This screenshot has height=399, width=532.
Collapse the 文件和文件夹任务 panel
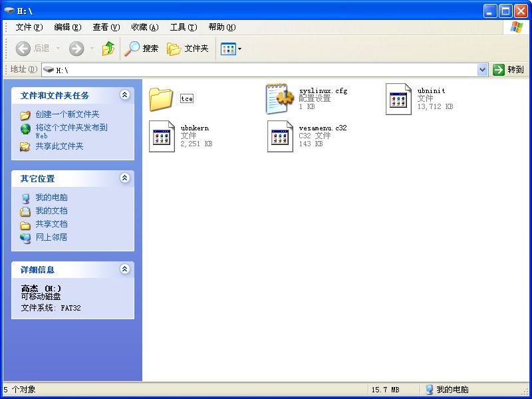tap(124, 95)
